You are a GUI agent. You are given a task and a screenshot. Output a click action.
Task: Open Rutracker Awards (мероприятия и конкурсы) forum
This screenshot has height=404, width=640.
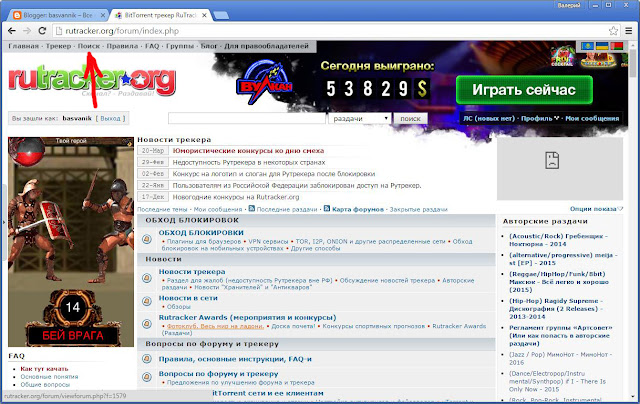point(247,317)
